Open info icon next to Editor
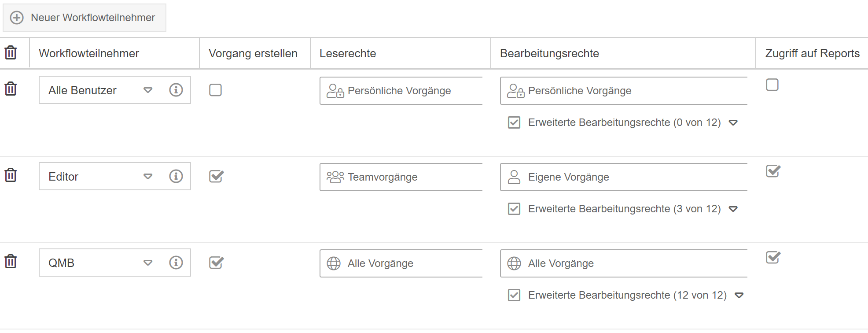 [176, 176]
